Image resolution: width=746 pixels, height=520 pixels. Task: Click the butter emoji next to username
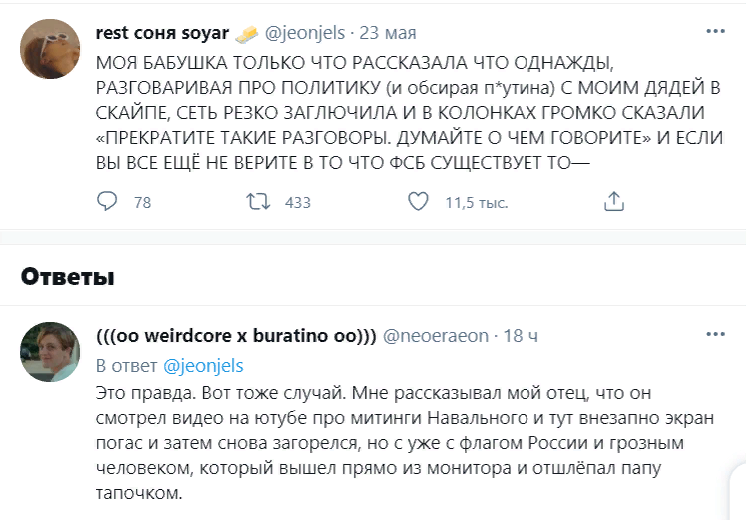click(x=246, y=34)
